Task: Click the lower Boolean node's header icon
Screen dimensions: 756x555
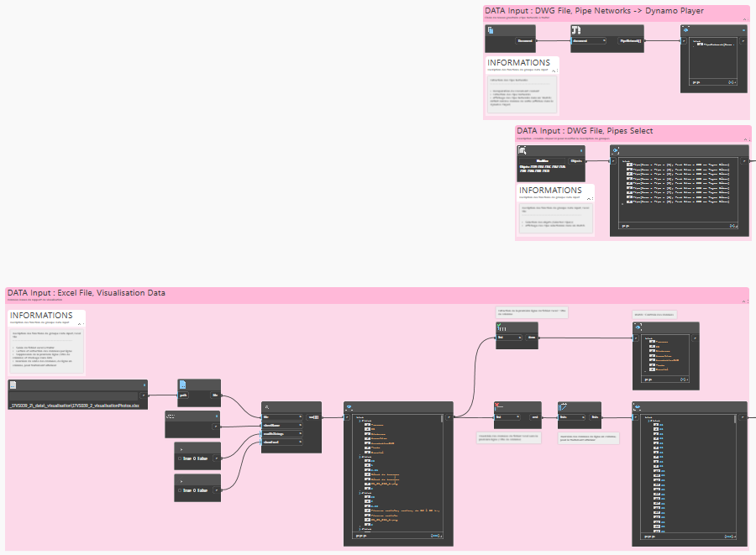Action: pyautogui.click(x=181, y=481)
